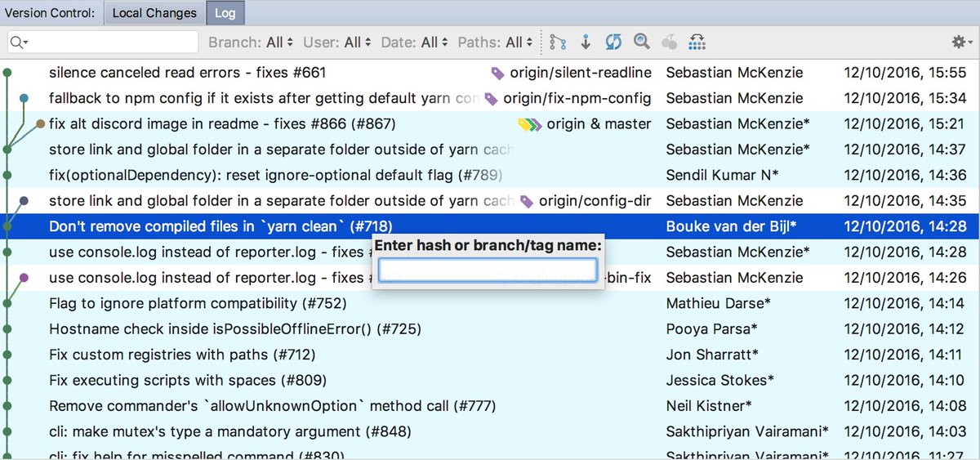The image size is (980, 460).
Task: Focus the log search text field
Action: [103, 42]
